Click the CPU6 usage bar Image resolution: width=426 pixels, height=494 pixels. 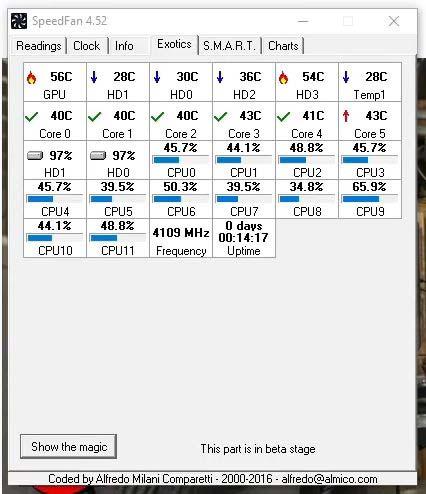pos(181,199)
